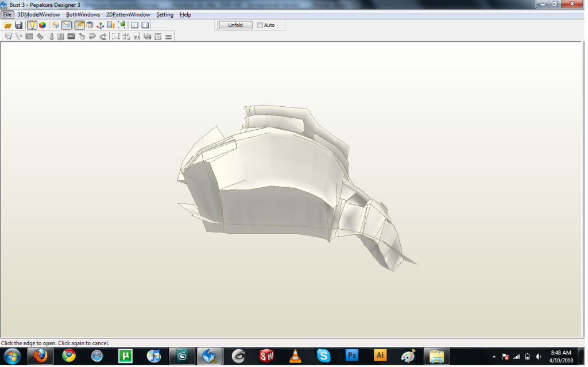Launch VLC media player from taskbar

point(295,356)
